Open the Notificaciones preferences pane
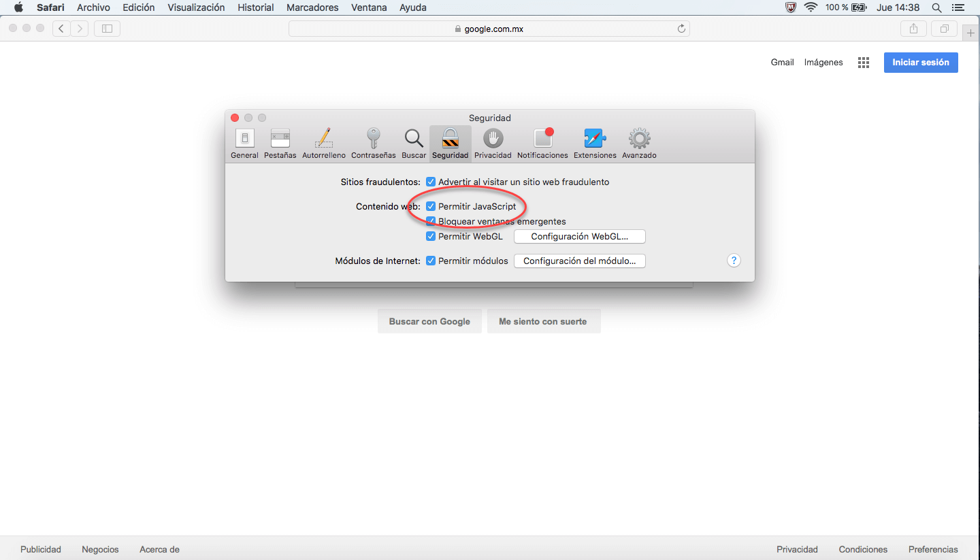This screenshot has width=980, height=560. coord(542,144)
